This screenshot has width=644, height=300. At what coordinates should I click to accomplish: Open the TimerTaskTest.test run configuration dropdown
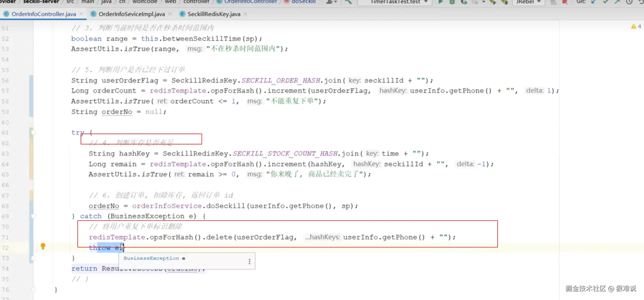(395, 2)
